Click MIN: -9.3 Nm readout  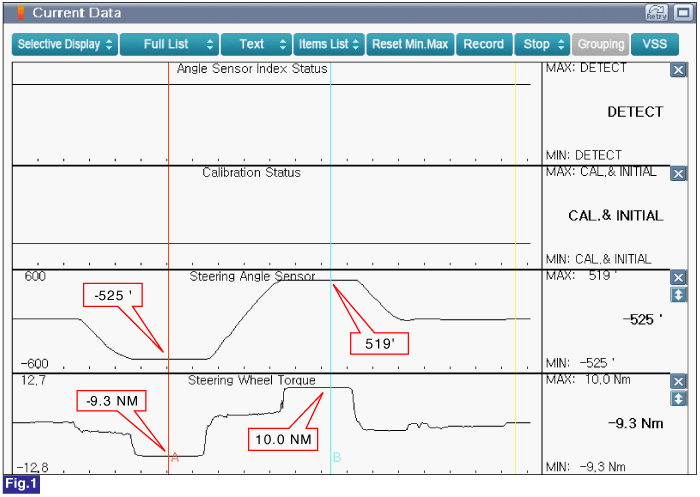coord(585,467)
